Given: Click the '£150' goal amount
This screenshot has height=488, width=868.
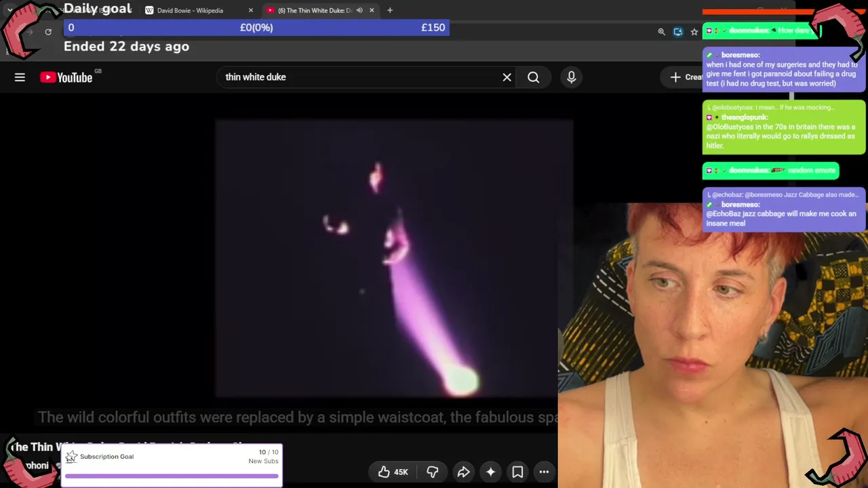Looking at the screenshot, I should (x=433, y=28).
